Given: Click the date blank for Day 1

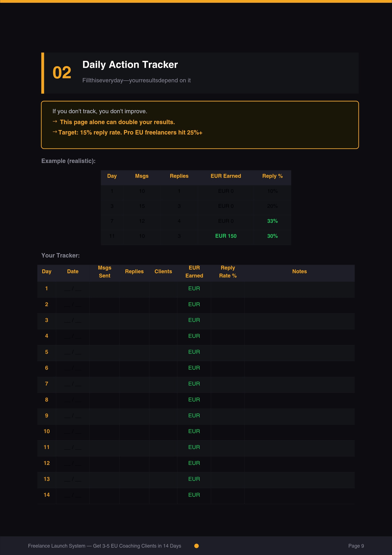Looking at the screenshot, I should tap(73, 288).
